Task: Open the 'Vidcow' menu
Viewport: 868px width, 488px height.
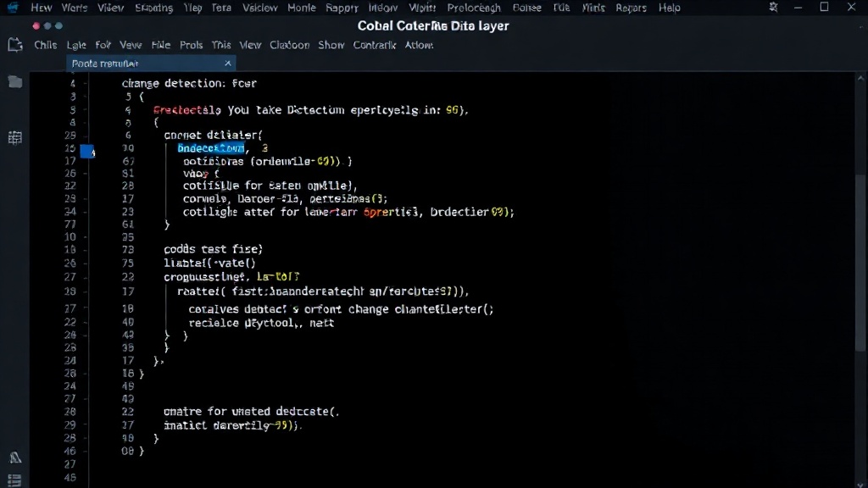Action: (x=259, y=8)
